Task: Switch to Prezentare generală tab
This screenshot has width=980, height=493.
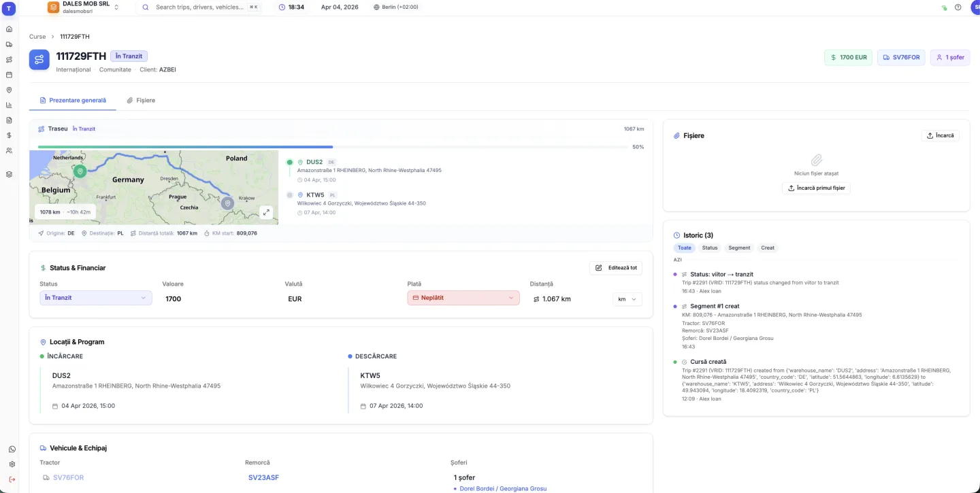Action: 73,101
